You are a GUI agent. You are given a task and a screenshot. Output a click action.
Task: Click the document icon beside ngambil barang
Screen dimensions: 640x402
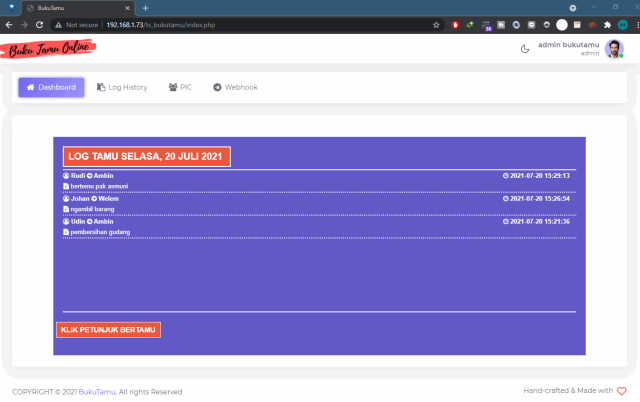(x=66, y=209)
